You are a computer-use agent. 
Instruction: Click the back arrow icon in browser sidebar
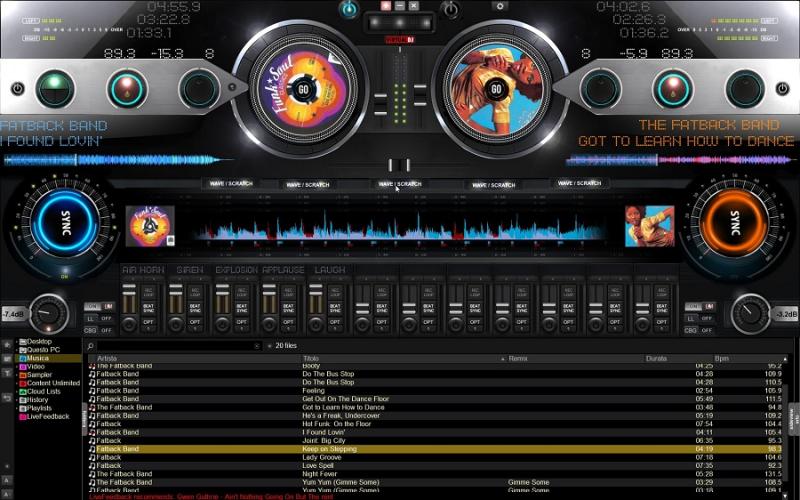7,397
